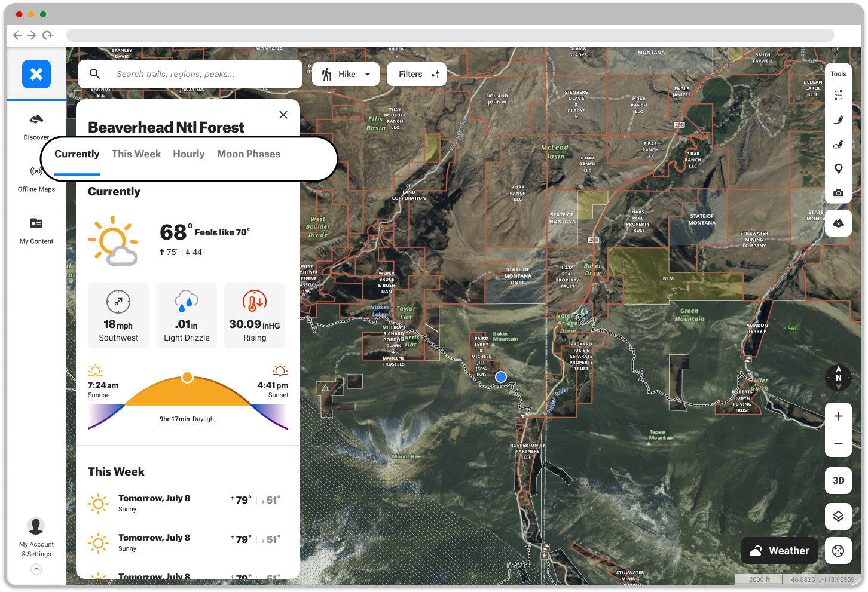Click the first Tomorrow, July 8 forecast row

pos(188,503)
